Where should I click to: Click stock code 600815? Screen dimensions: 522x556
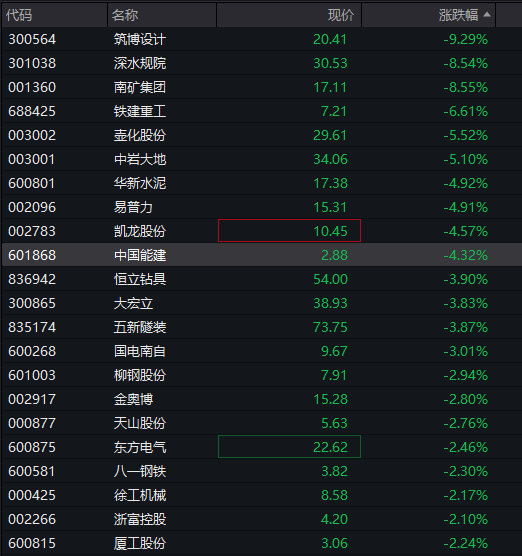(x=32, y=543)
